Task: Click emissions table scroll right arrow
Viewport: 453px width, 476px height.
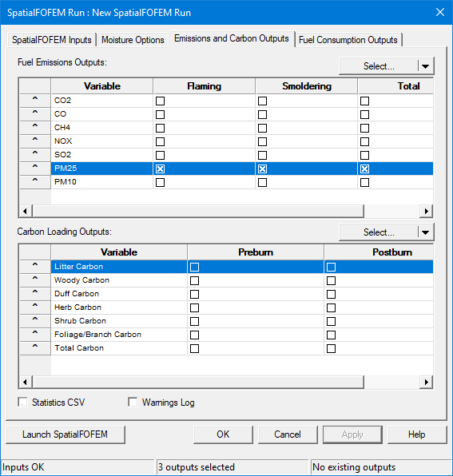Action: [427, 211]
